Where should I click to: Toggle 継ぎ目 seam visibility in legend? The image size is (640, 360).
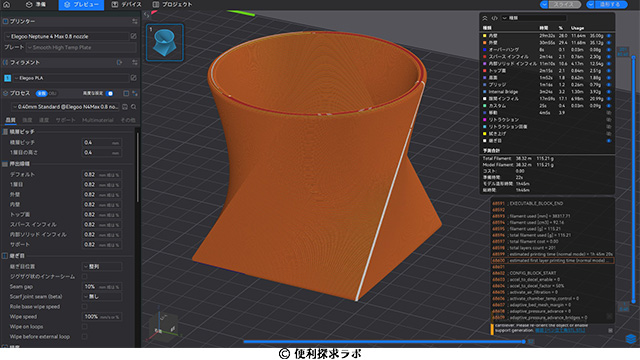[x=609, y=141]
